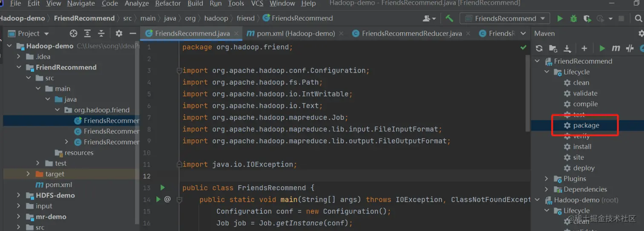
Task: Execute a Maven goal via the m icon
Action: tap(616, 48)
